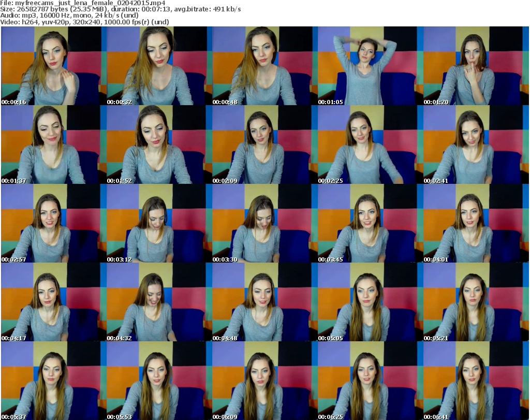
Task: Choose the frame stamped 00:05:21
Action: click(x=476, y=302)
